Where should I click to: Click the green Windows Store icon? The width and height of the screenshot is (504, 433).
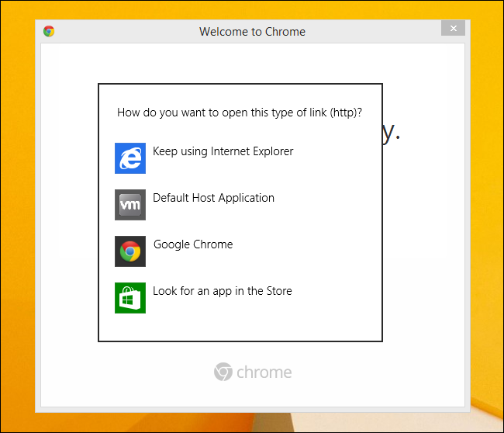coord(130,298)
